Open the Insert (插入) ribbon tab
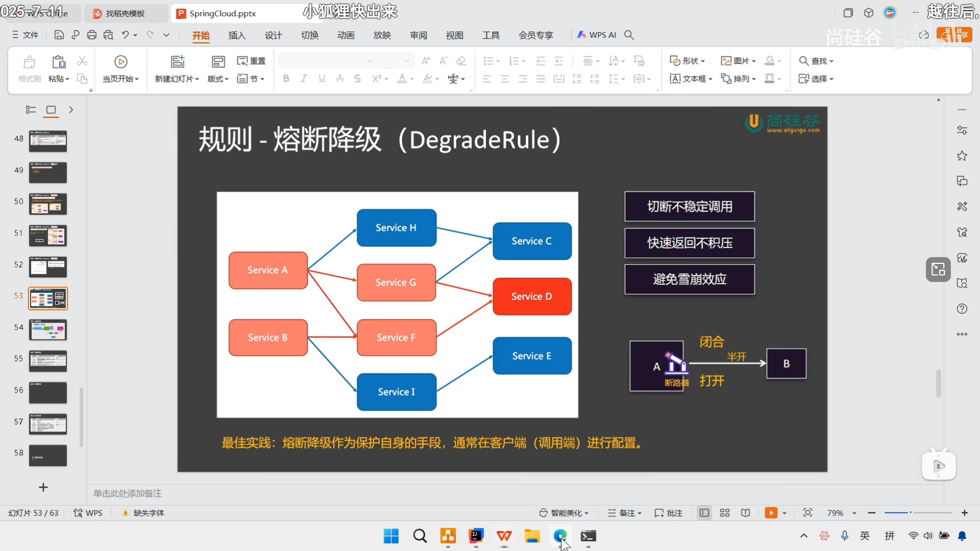 point(237,35)
